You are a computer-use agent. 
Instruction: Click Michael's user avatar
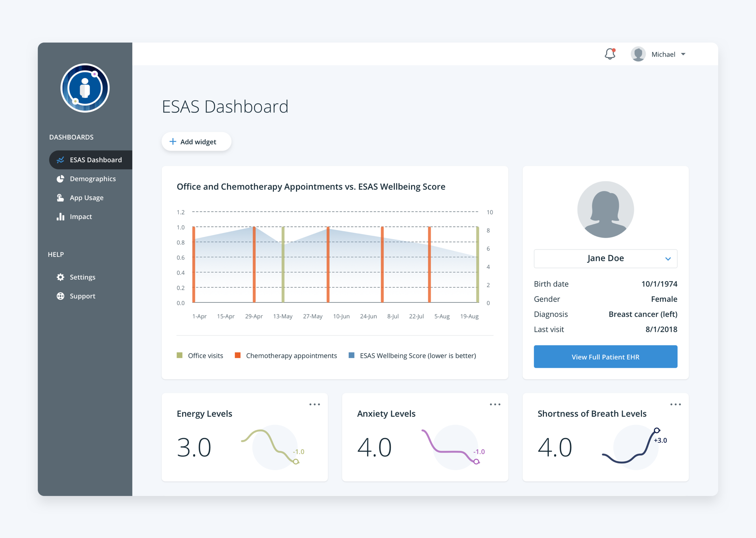tap(638, 54)
